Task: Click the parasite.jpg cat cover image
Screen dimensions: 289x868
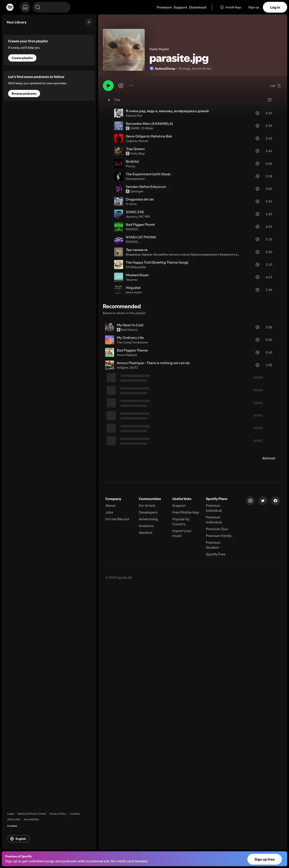Action: click(124, 50)
